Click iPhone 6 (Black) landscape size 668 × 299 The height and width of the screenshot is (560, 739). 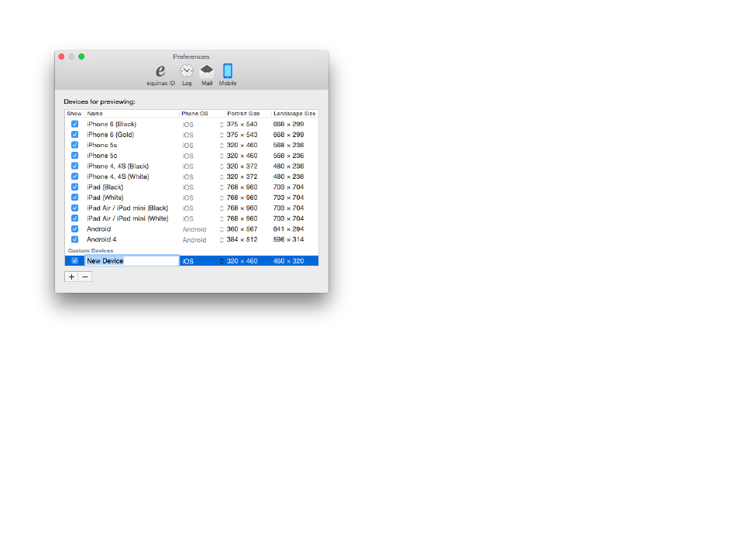[288, 124]
